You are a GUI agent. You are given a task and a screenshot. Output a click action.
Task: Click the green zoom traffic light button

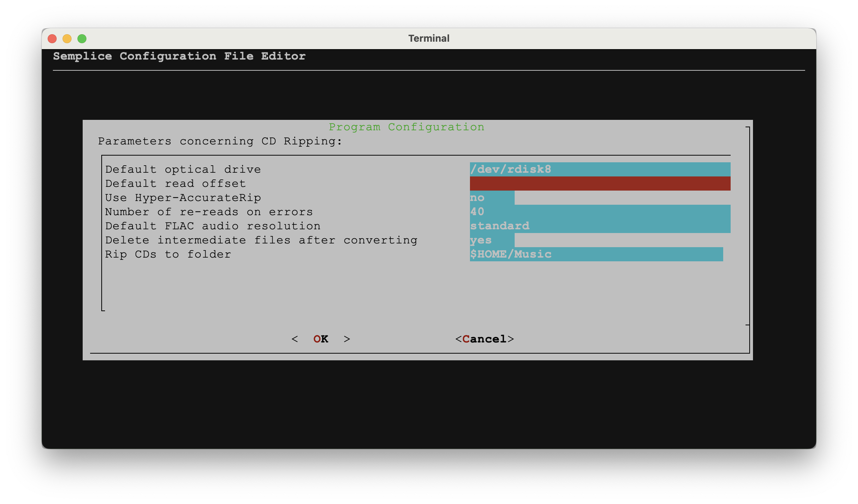[82, 38]
